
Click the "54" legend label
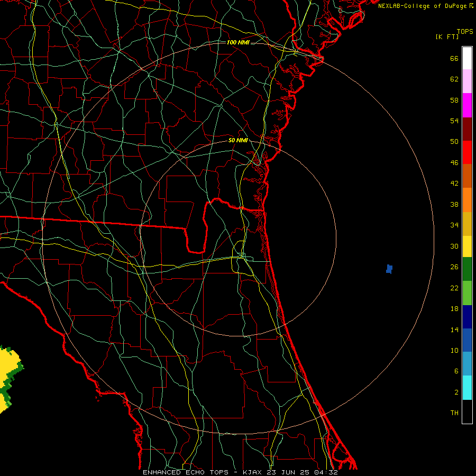[x=454, y=121]
